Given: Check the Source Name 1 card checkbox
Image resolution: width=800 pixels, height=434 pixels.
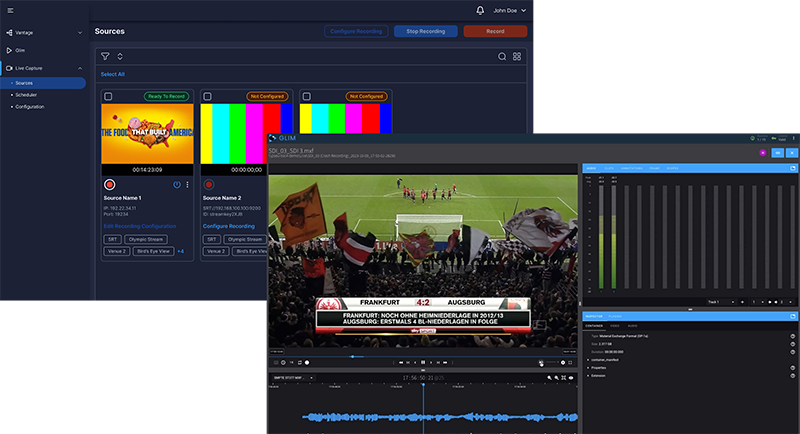Looking at the screenshot, I should [108, 96].
